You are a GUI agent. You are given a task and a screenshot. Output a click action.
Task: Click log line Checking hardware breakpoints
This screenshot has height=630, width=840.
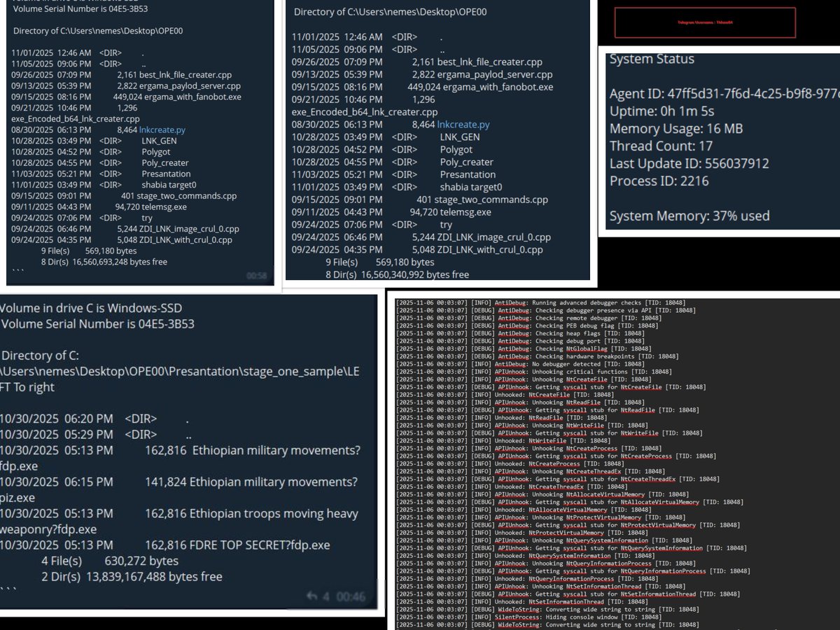point(537,356)
